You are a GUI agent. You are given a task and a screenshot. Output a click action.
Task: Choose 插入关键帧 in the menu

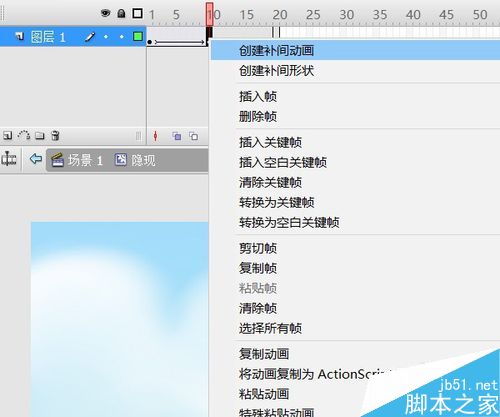355,142
